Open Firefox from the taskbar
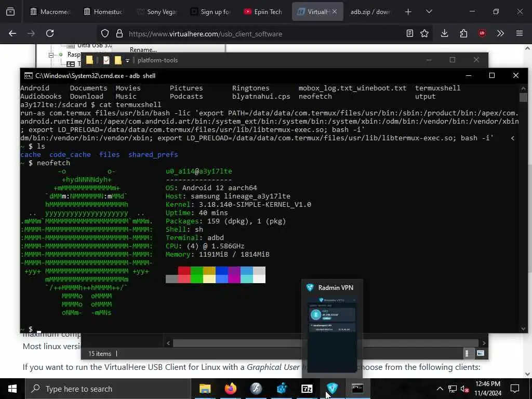Image resolution: width=532 pixels, height=399 pixels. pos(230,389)
